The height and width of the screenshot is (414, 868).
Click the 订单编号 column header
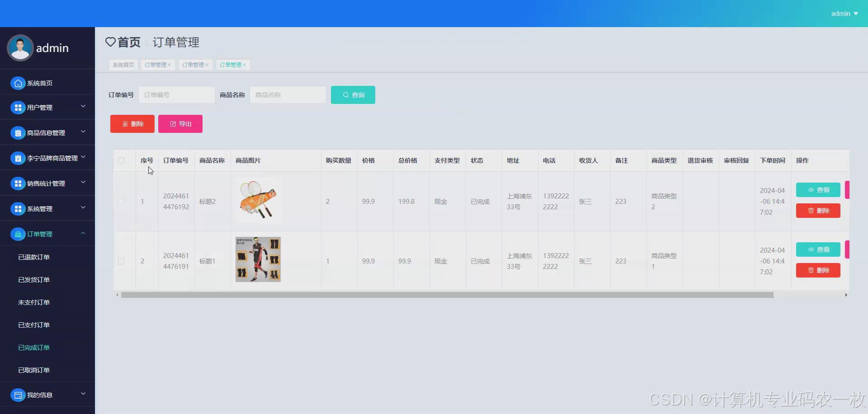176,160
